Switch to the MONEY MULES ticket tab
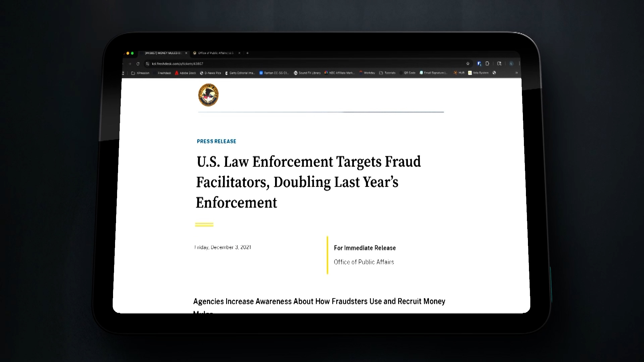Screen dimensions: 644x362 163,53
